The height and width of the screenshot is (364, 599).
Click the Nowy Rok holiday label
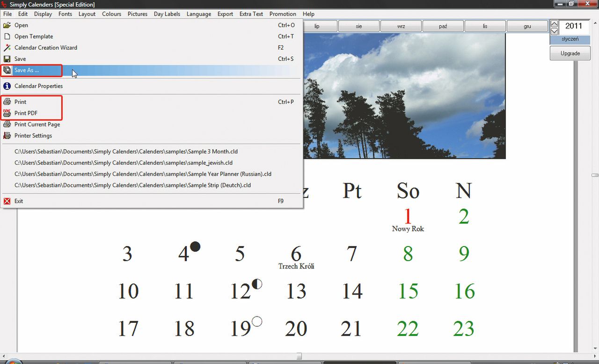click(408, 229)
